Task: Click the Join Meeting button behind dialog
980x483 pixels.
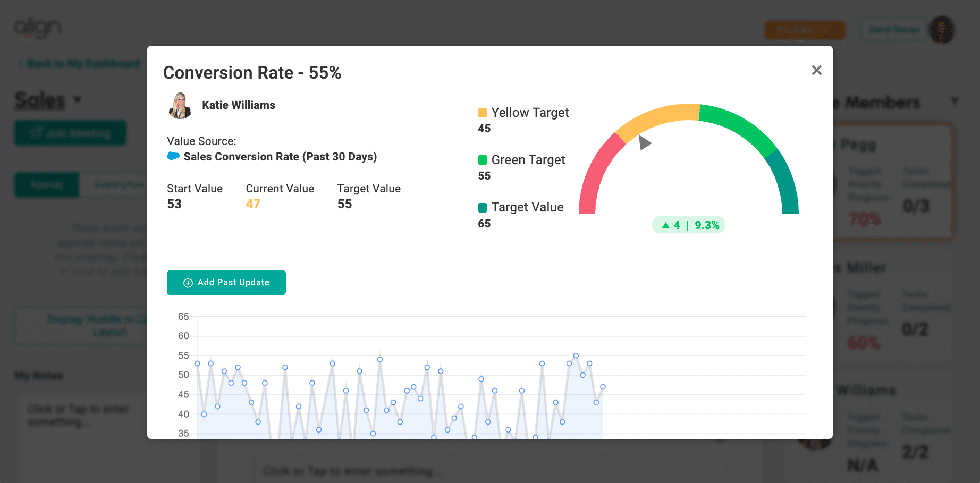Action: coord(70,133)
